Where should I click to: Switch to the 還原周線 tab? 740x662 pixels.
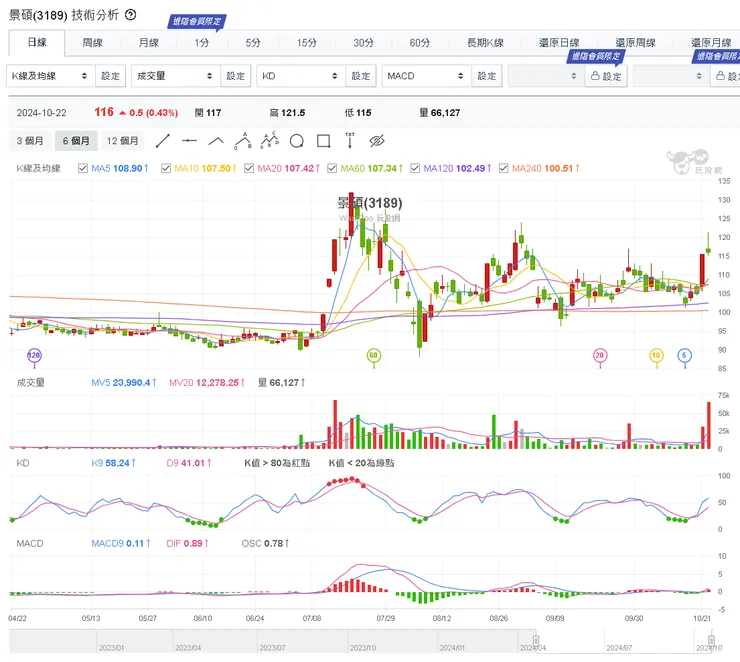[x=636, y=43]
